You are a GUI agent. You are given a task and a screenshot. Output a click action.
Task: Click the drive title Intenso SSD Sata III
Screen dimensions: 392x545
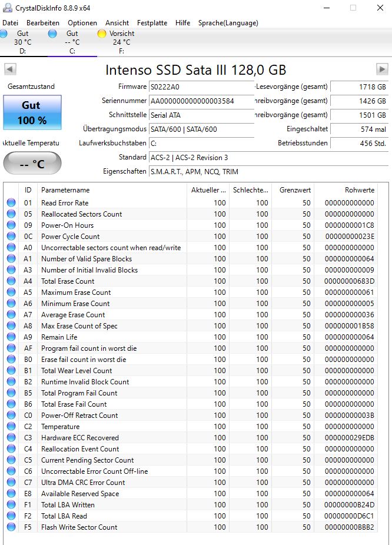point(195,70)
